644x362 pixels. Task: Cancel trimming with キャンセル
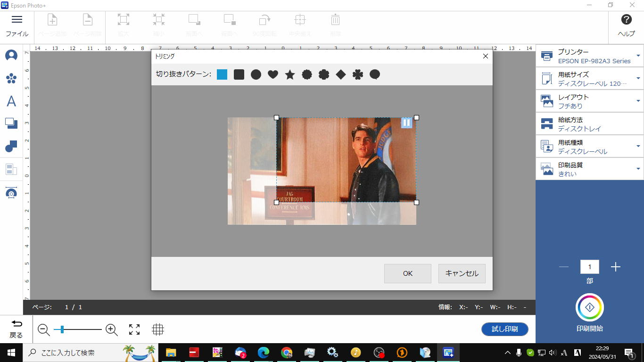(x=462, y=273)
